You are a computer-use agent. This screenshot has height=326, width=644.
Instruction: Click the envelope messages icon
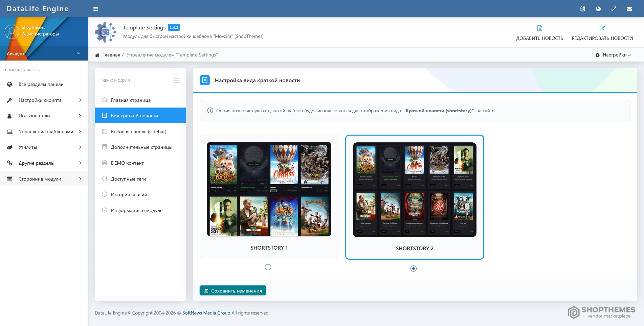point(629,9)
